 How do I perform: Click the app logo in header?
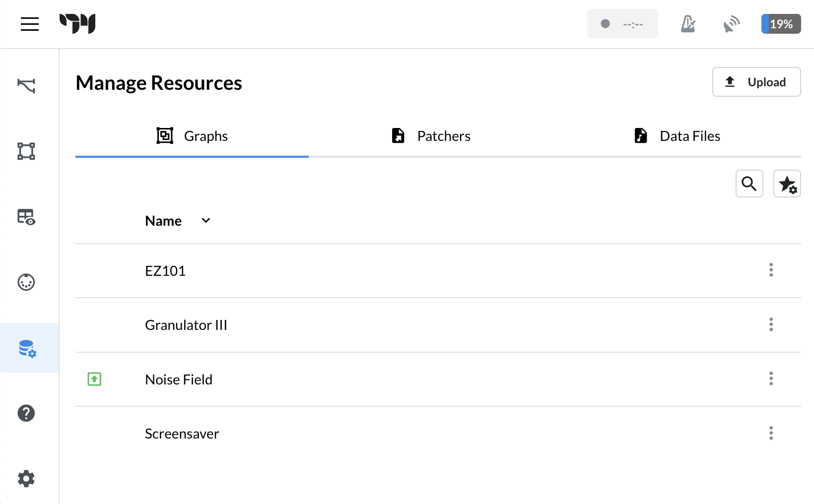coord(77,24)
